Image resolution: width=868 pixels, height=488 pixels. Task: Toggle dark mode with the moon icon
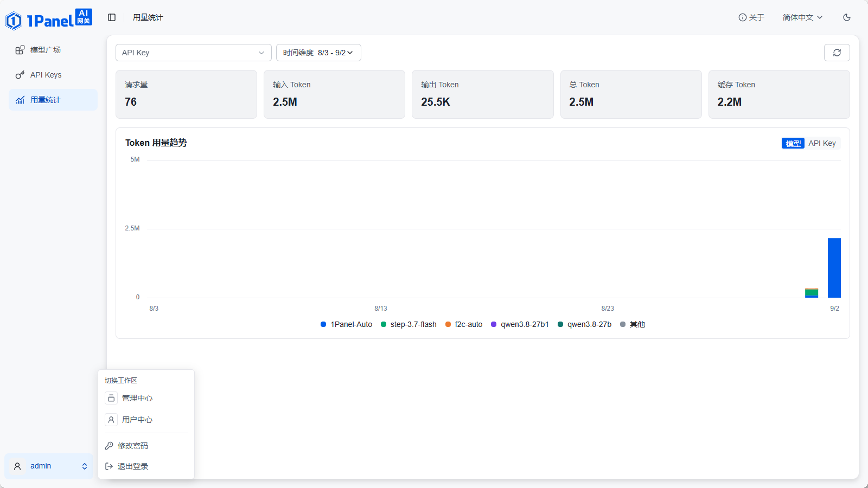[x=847, y=17]
